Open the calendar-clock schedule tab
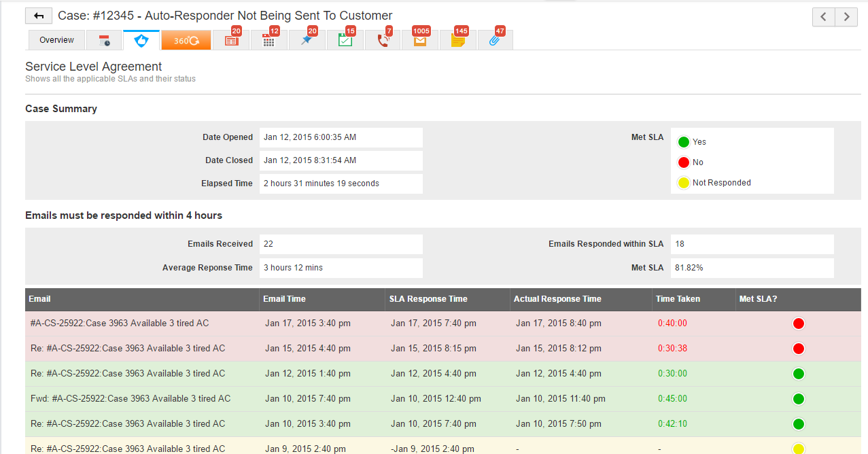Image resolution: width=868 pixels, height=454 pixels. pos(104,40)
